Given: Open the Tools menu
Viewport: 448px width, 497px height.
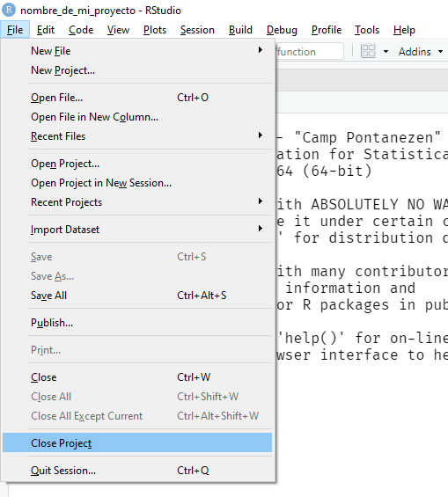Looking at the screenshot, I should pos(367,30).
